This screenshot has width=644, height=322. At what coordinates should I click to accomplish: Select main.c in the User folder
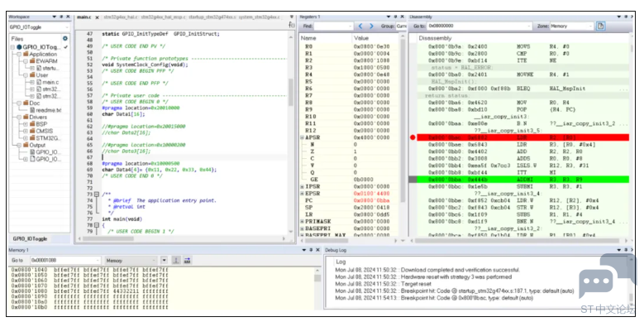tap(50, 82)
